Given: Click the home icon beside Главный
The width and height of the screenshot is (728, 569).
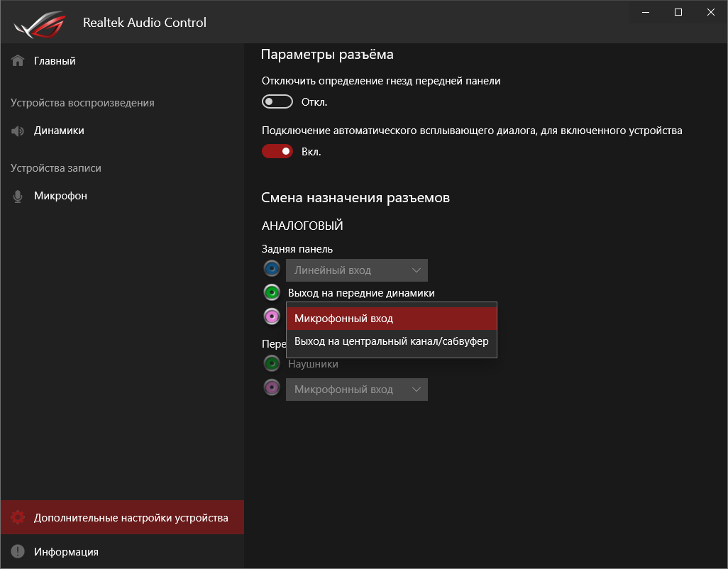Looking at the screenshot, I should [x=18, y=61].
